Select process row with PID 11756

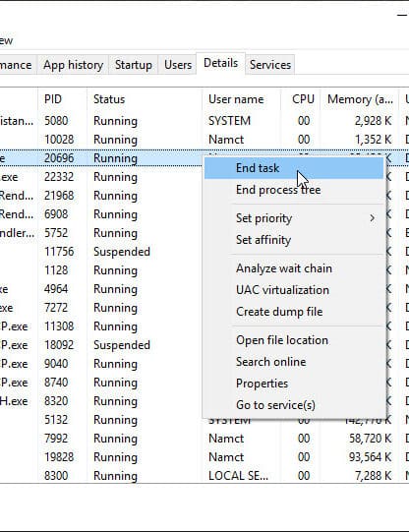click(x=101, y=252)
